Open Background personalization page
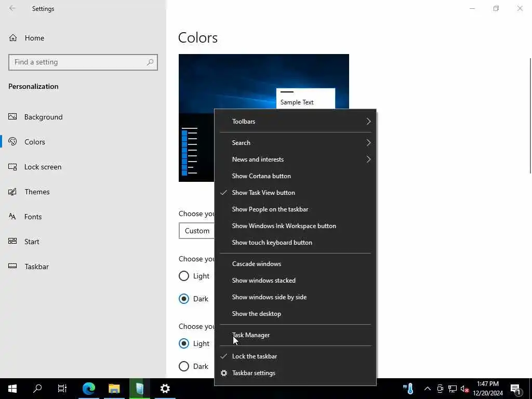Viewport: 532px width, 399px height. [83, 117]
